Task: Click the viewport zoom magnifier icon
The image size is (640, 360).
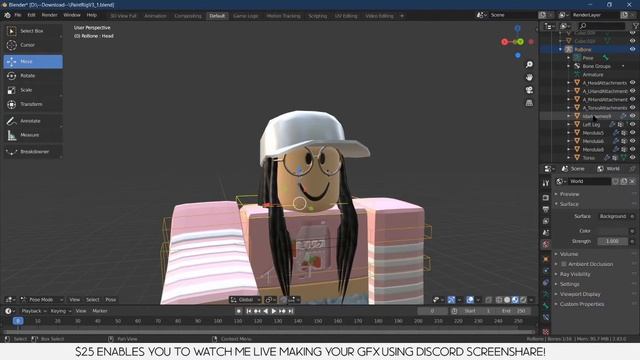Action: click(x=529, y=64)
